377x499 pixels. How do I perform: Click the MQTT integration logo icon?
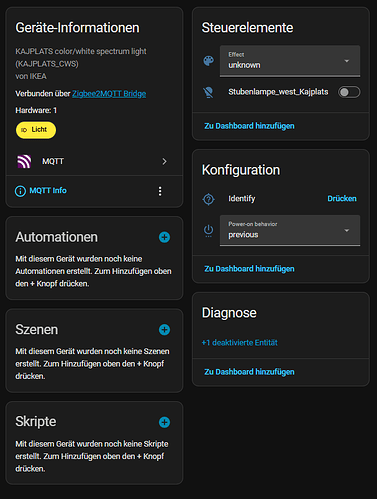pos(24,162)
